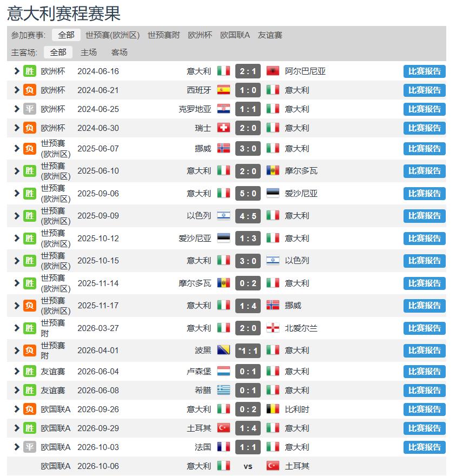This screenshot has width=456, height=476.
Task: Click the 胜 badge on 2026-06-04 row
Action: point(29,371)
